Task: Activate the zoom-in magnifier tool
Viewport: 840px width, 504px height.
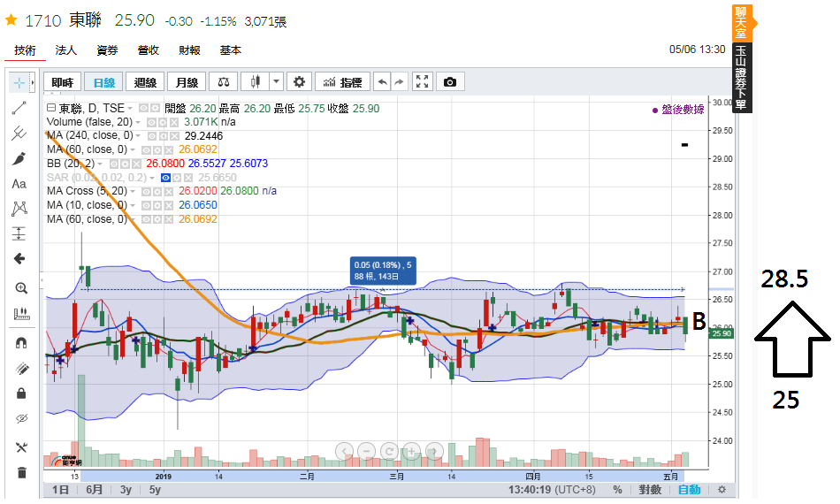Action: pyautogui.click(x=21, y=288)
